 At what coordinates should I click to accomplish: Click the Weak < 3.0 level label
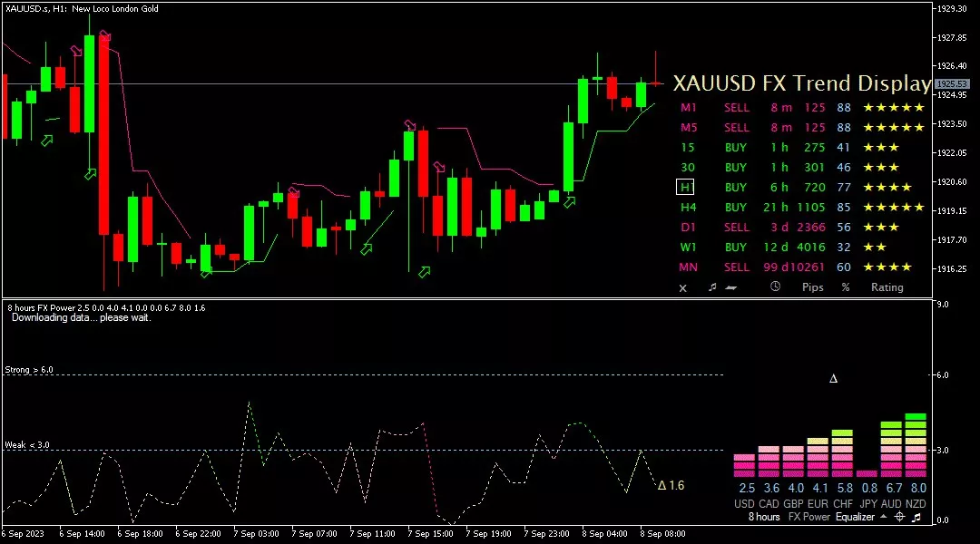pos(27,445)
